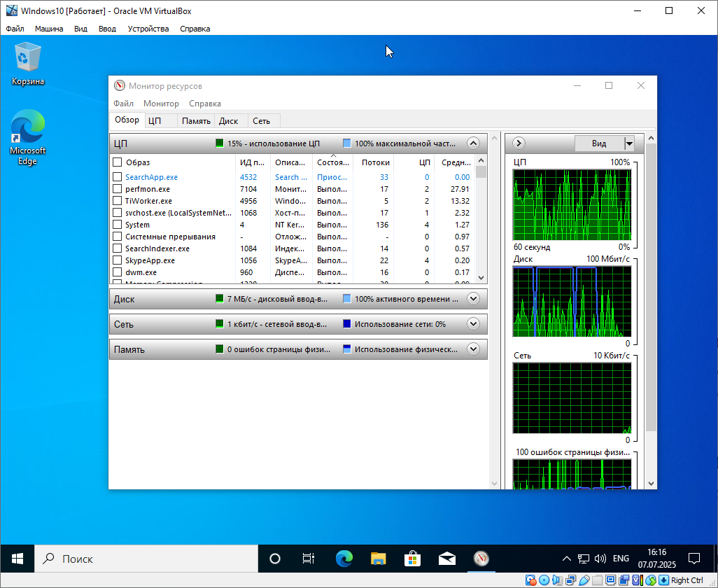This screenshot has height=588, width=718.
Task: Check the SkypeApp.exe checkbox
Action: [118, 260]
